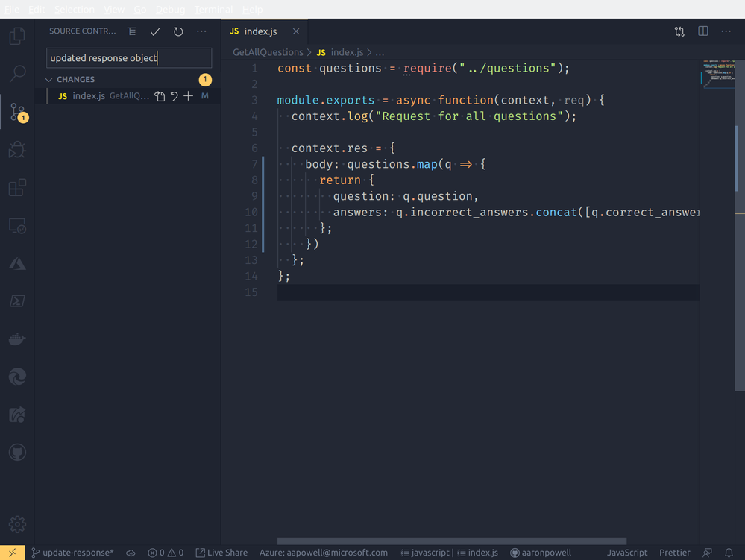Switch branch via update-response* in status bar

click(72, 553)
